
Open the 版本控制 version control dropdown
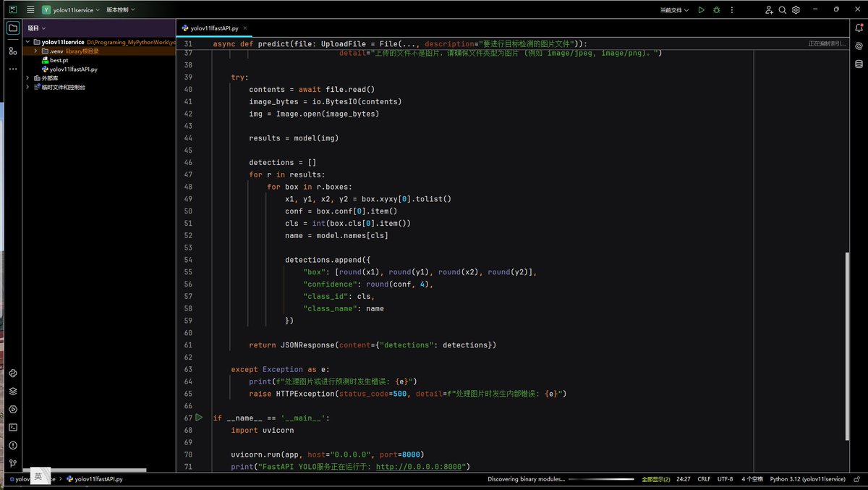pos(120,10)
